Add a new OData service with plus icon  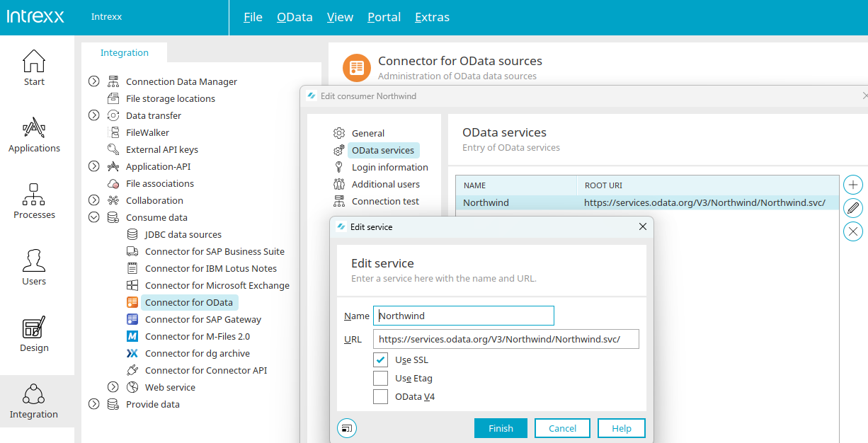854,185
